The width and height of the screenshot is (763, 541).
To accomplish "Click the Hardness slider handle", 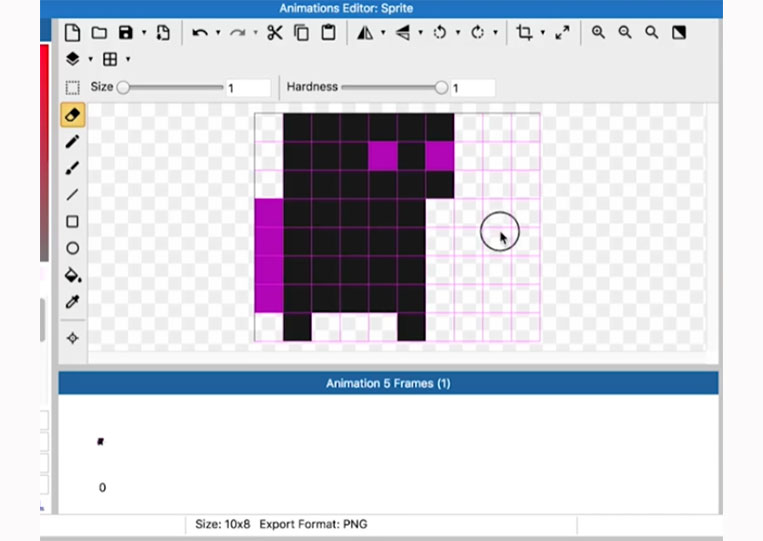I will (441, 88).
